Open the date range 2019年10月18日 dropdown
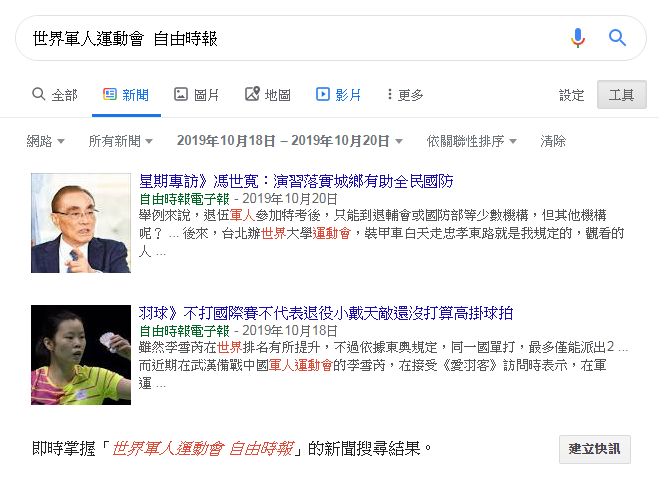659x478 pixels. click(290, 141)
